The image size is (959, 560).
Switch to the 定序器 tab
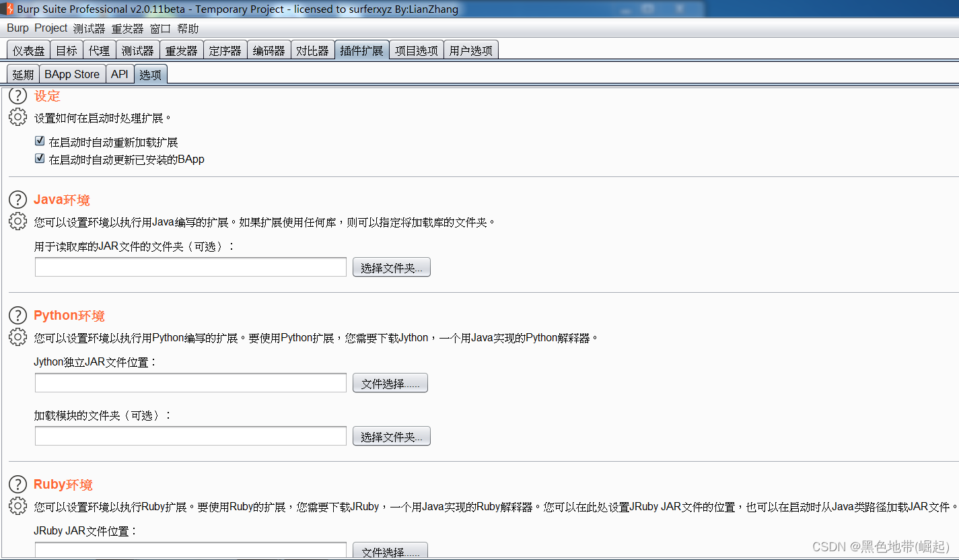click(225, 50)
